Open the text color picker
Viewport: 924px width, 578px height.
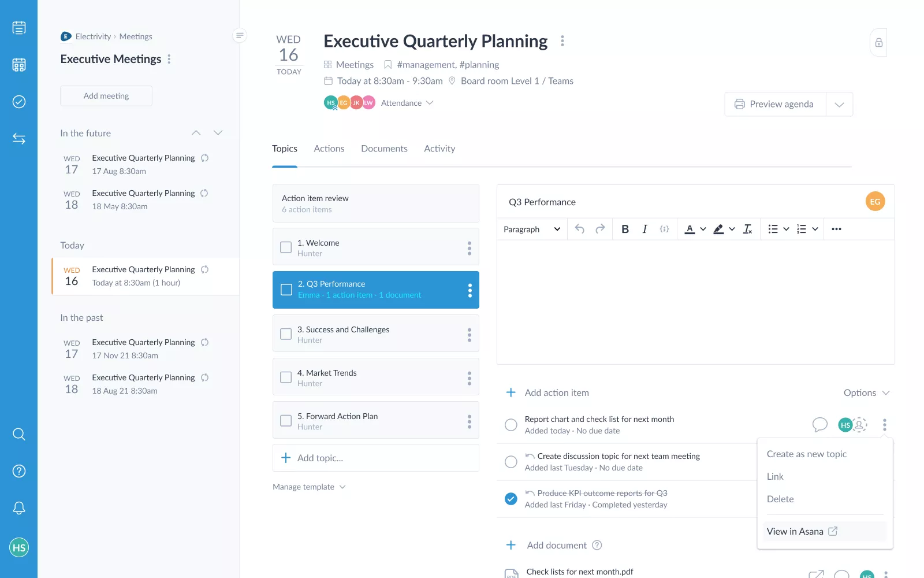[x=695, y=229]
